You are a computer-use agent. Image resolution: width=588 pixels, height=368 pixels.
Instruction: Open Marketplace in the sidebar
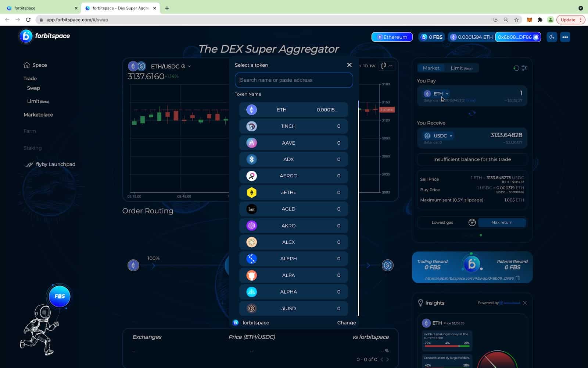tap(38, 115)
